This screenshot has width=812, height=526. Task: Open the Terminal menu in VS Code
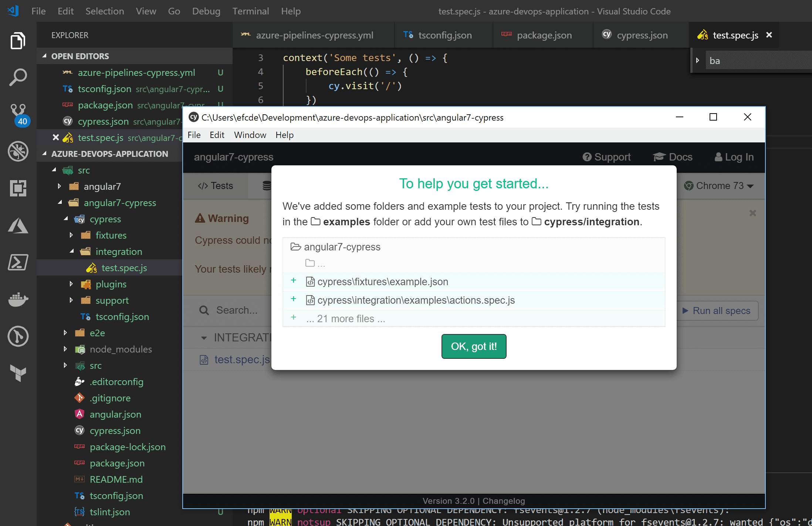(x=251, y=11)
